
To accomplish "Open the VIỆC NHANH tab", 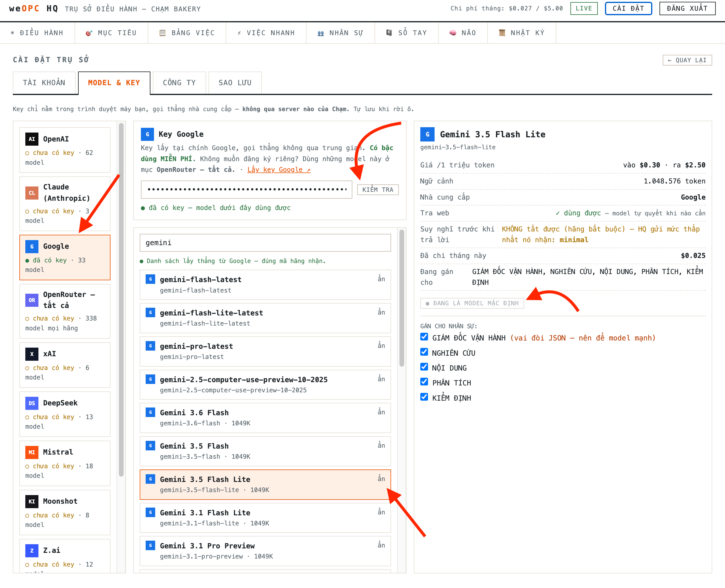I will pos(266,33).
